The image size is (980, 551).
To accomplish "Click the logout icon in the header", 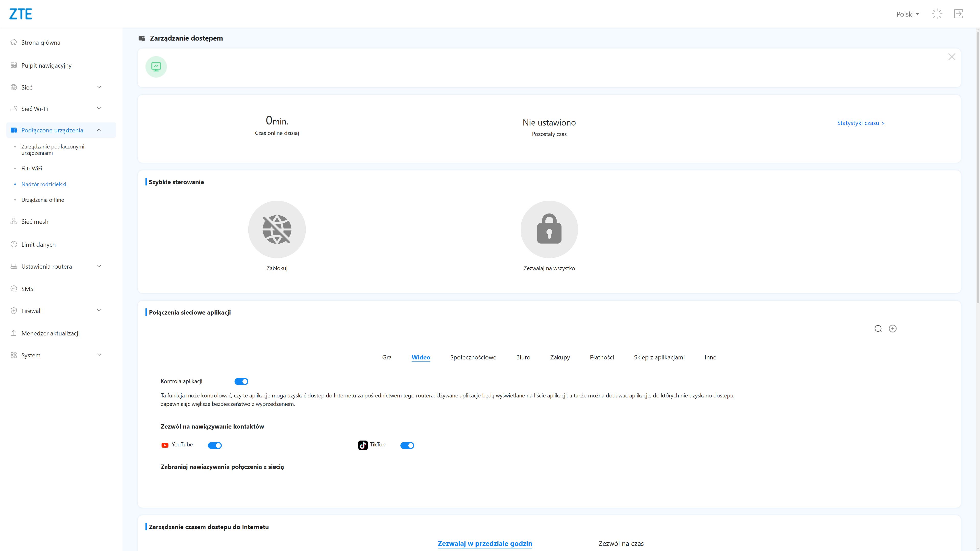I will click(x=958, y=14).
